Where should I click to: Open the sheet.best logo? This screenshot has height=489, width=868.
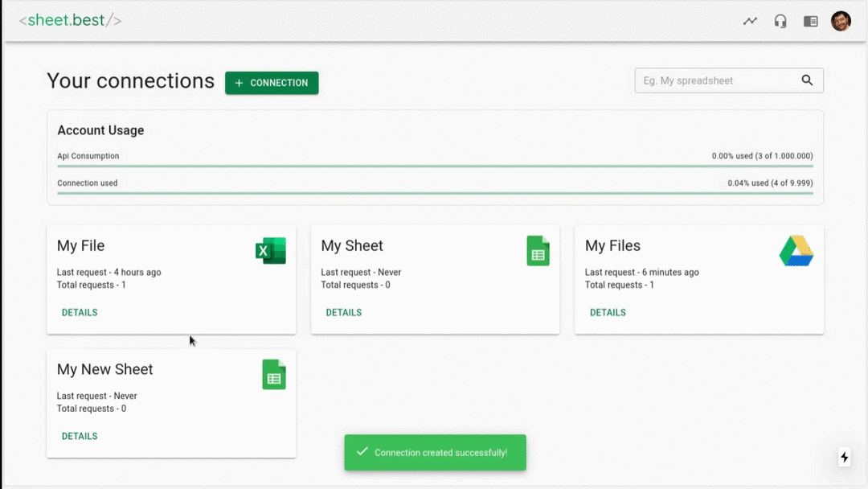69,20
